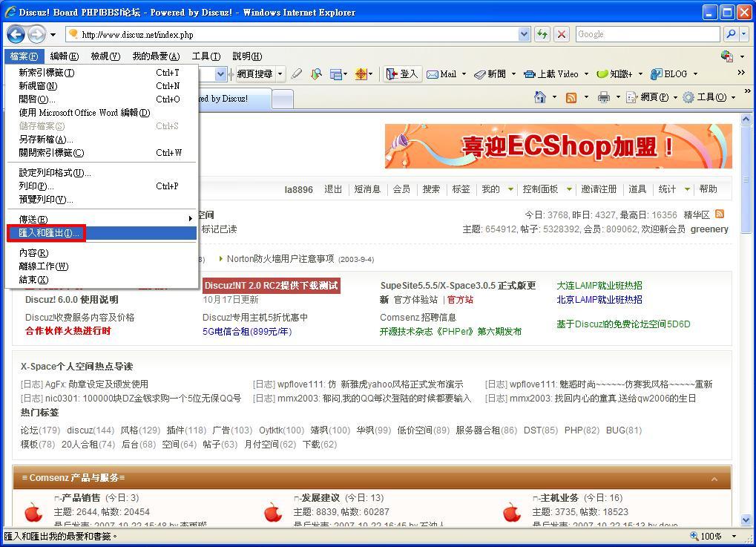Click the magnifier search button beside Google box
Screen dimensions: 756x547
coord(731,34)
